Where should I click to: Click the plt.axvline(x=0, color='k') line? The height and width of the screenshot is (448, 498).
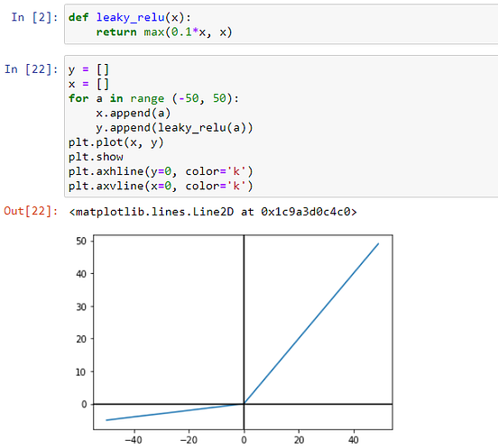(161, 186)
